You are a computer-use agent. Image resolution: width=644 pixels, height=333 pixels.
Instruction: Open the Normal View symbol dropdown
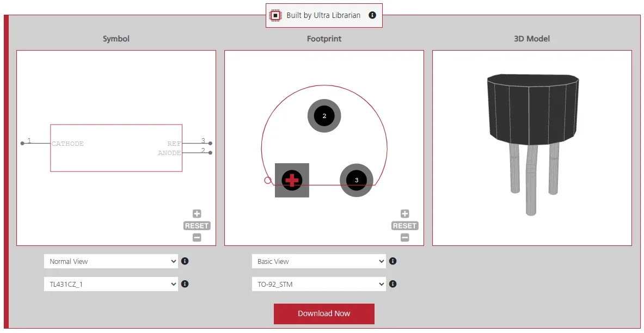tap(111, 261)
